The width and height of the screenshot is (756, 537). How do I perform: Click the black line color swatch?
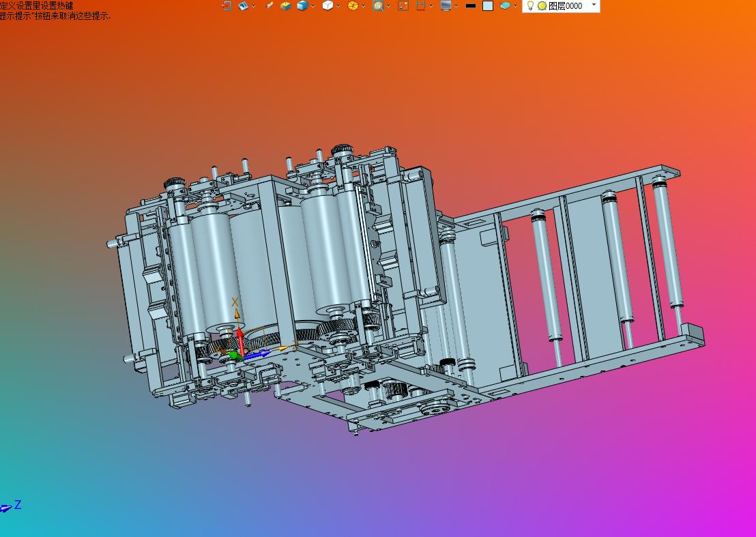tap(471, 5)
